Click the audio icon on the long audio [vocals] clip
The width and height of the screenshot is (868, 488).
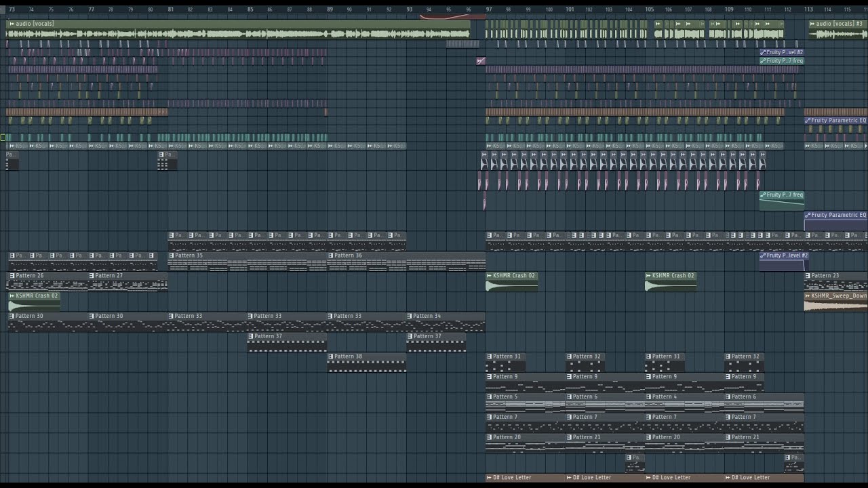[x=12, y=24]
